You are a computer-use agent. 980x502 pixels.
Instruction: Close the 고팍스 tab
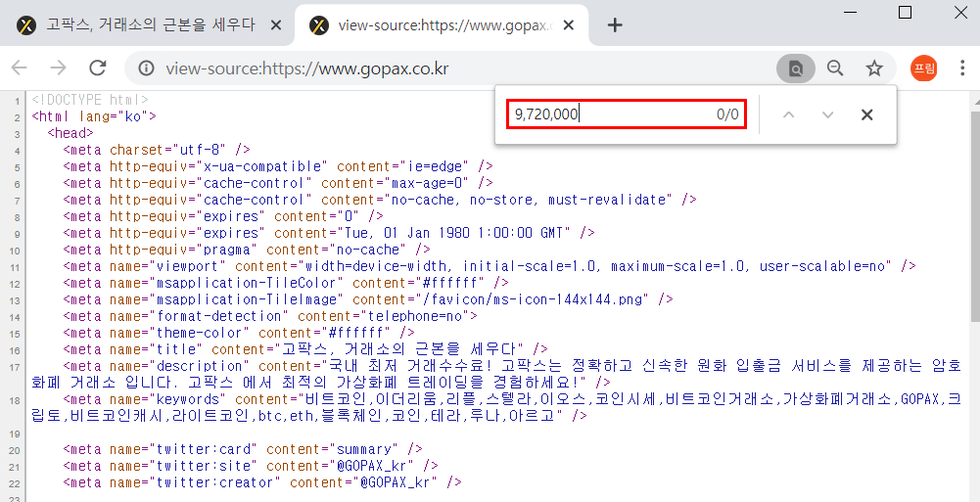276,25
